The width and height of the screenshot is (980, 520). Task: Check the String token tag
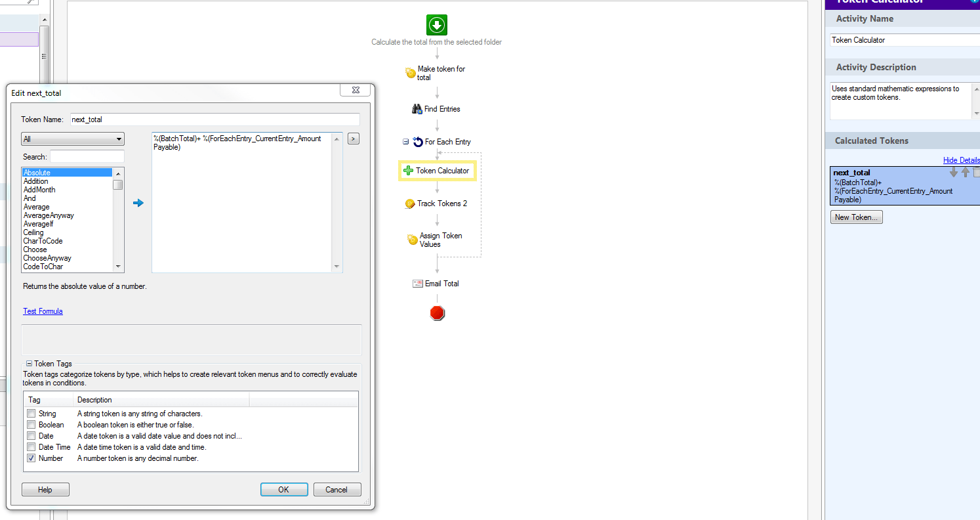click(31, 414)
